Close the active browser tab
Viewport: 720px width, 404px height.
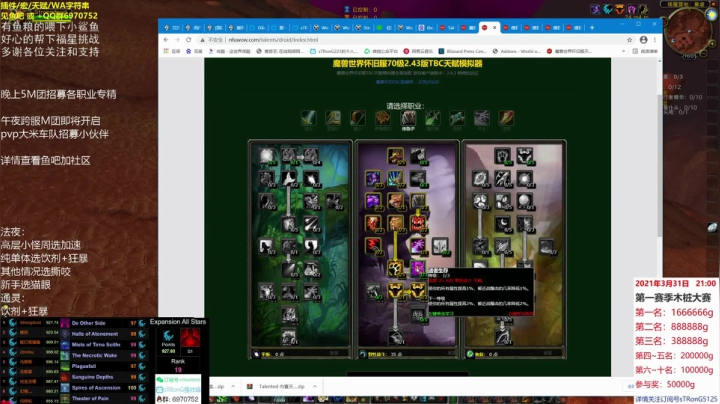click(495, 28)
